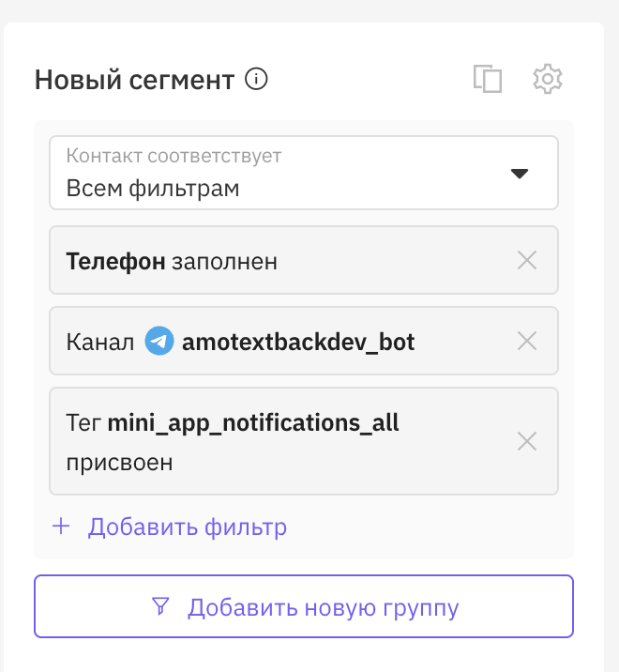Click the plus icon beside Добавить фильтр
The width and height of the screenshot is (619, 672).
point(61,527)
